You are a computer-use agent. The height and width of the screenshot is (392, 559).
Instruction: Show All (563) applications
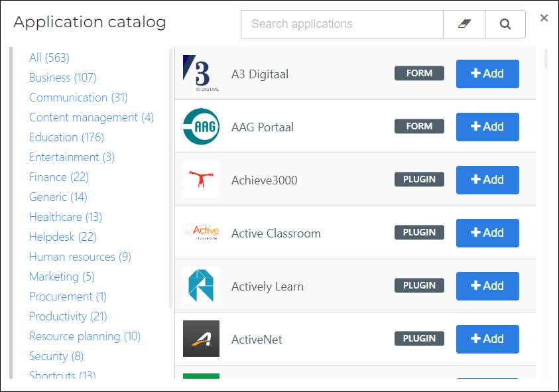coord(49,58)
